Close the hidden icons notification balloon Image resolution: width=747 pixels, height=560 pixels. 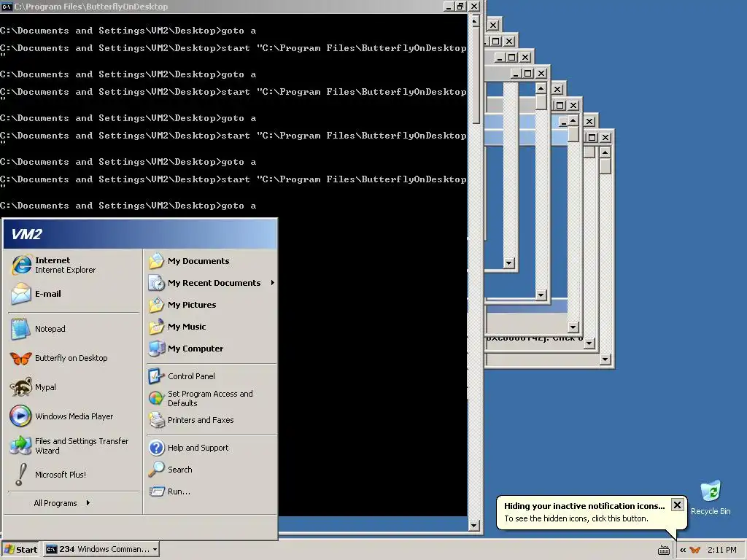point(677,505)
